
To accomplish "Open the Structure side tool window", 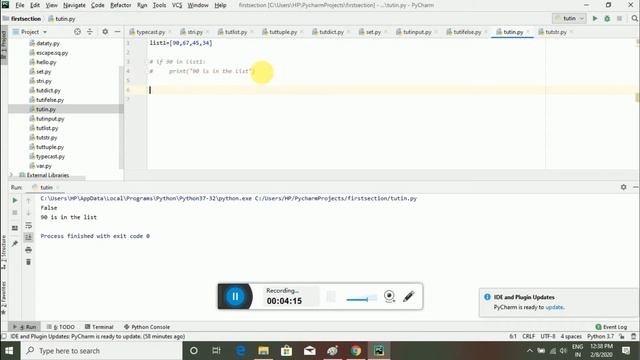I will coord(4,251).
